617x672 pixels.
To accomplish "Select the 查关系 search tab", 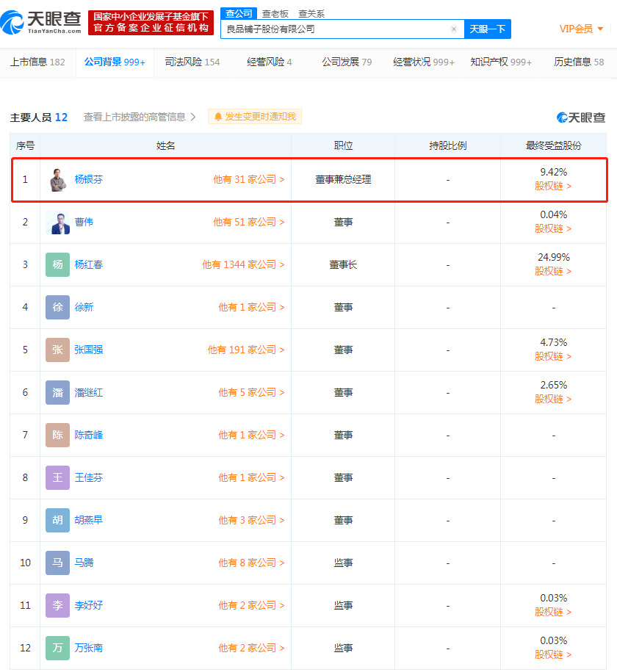I will 311,14.
